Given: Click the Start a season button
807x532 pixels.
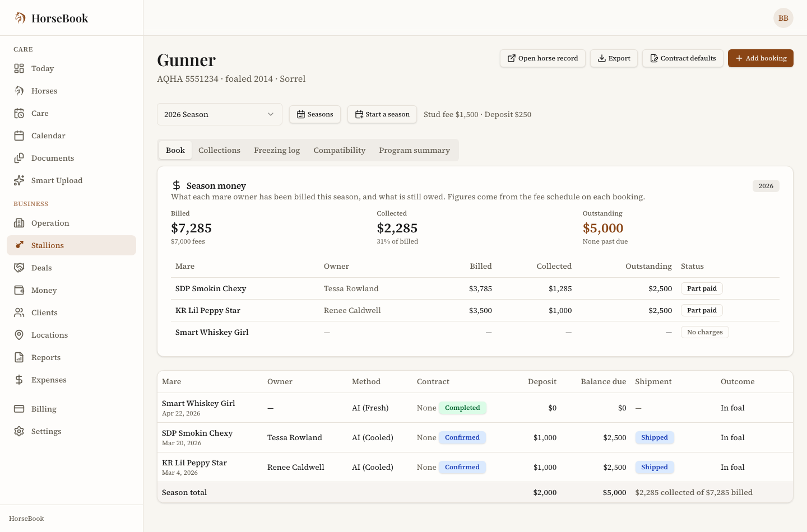Looking at the screenshot, I should [x=382, y=114].
